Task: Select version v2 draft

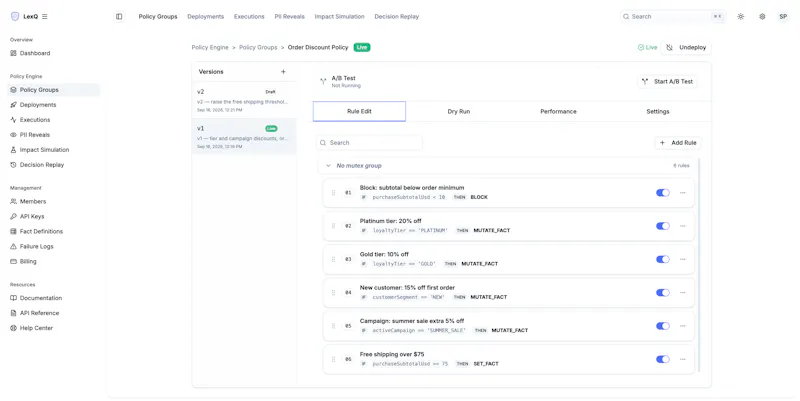Action: [x=244, y=100]
